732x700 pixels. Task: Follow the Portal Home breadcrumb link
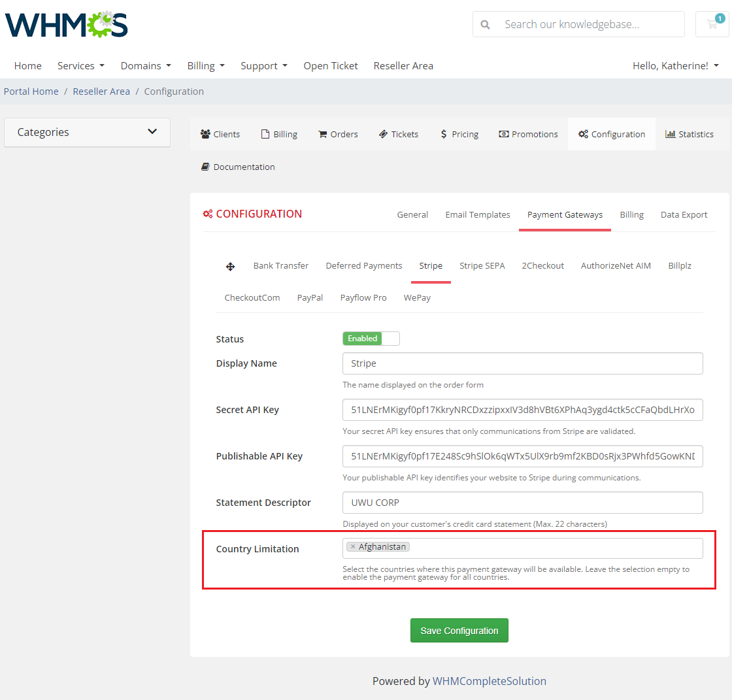tap(31, 92)
